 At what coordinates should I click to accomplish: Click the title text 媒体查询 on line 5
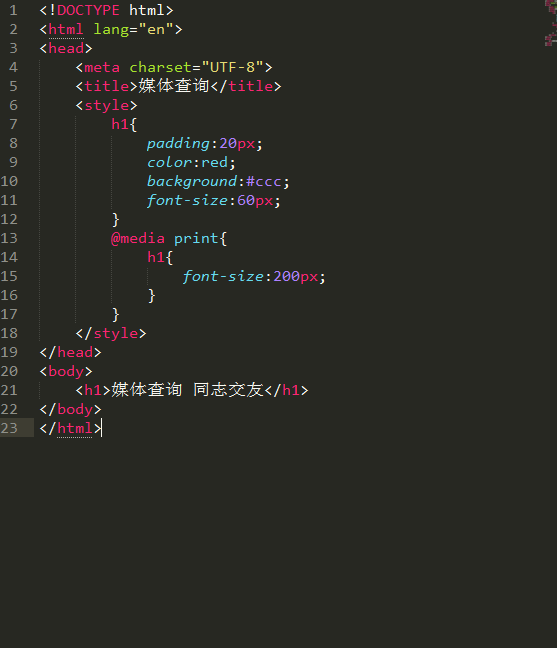click(x=174, y=86)
